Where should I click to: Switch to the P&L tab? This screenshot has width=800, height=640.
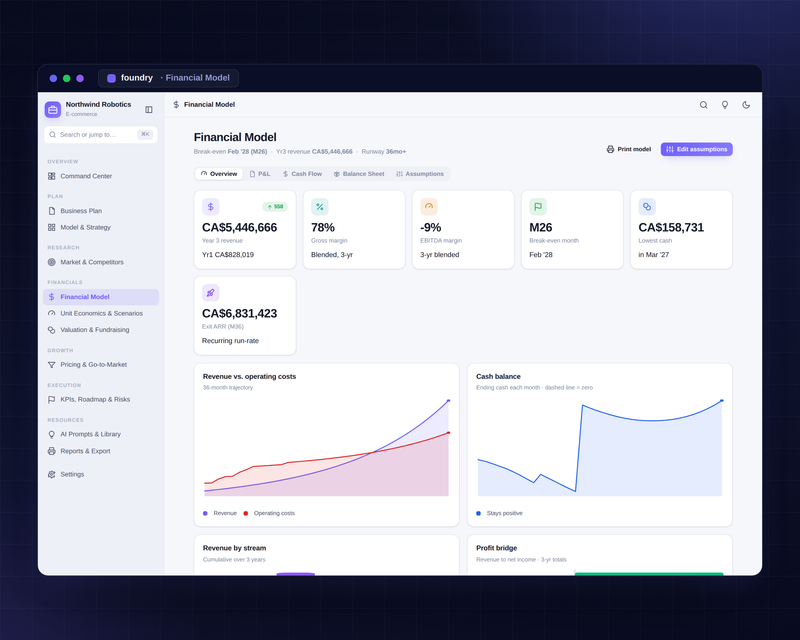260,174
